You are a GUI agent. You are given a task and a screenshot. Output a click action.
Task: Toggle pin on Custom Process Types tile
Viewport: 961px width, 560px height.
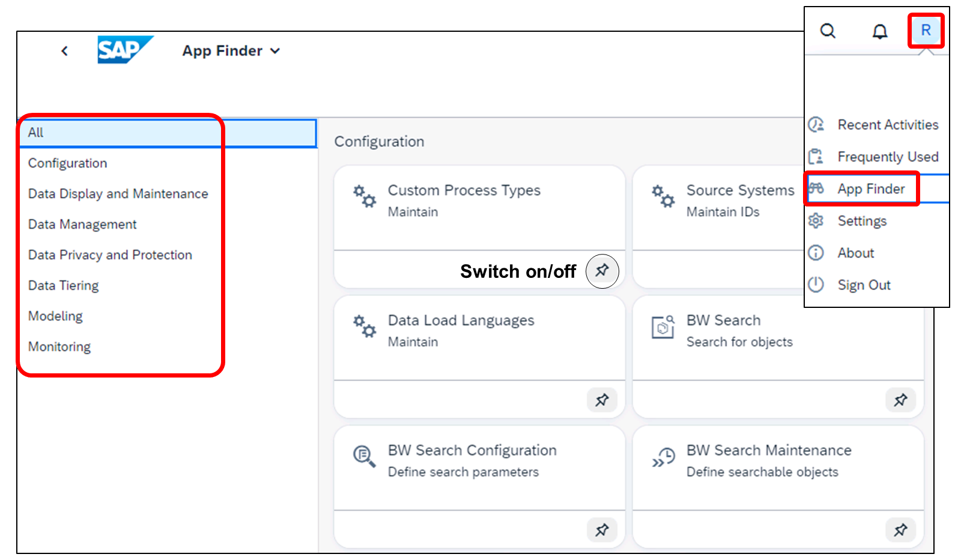pyautogui.click(x=602, y=271)
